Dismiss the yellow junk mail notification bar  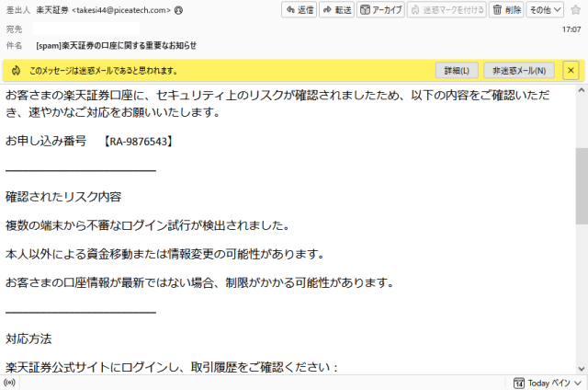click(x=571, y=71)
